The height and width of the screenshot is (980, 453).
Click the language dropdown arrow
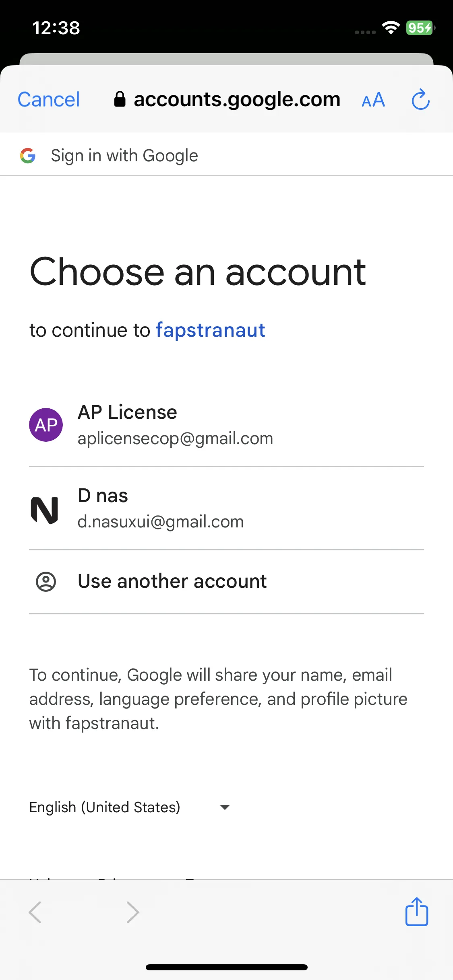point(225,807)
